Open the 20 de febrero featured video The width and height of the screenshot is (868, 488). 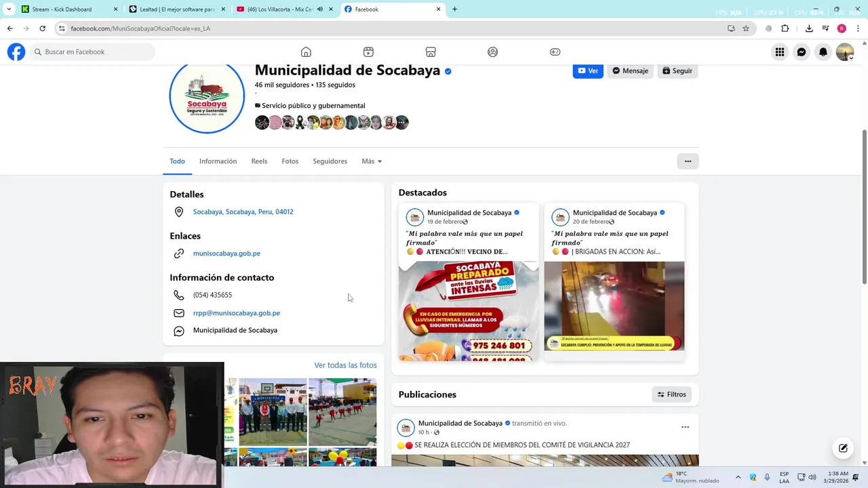coord(614,306)
